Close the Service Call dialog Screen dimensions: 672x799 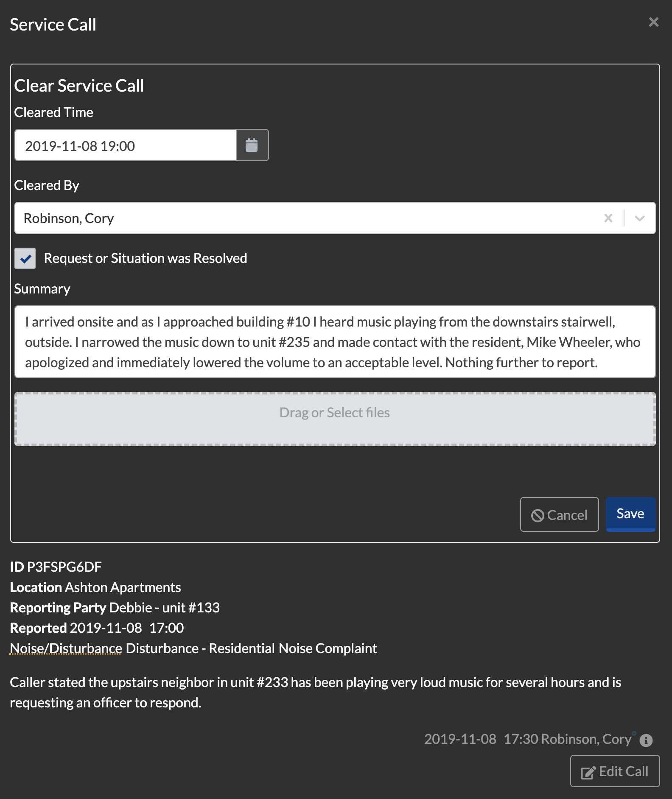pos(653,22)
